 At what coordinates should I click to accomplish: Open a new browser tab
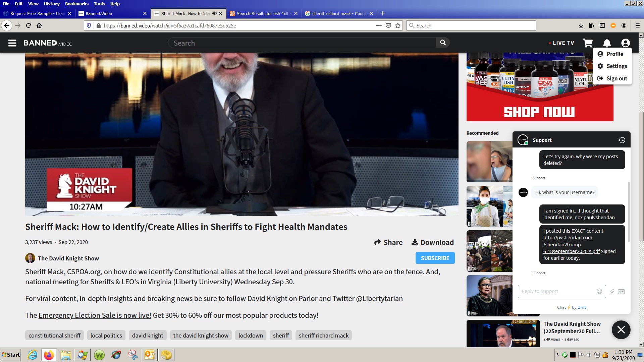coord(383,13)
